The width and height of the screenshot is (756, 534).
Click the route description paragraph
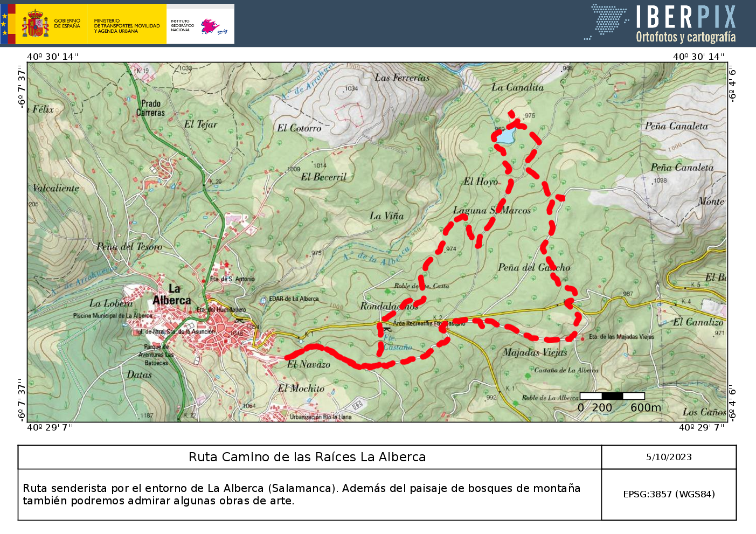click(302, 494)
